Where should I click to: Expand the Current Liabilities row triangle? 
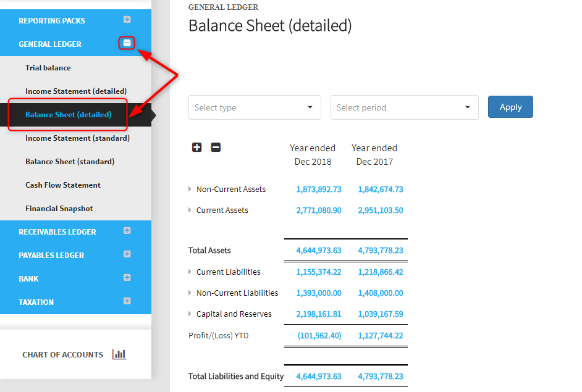190,272
